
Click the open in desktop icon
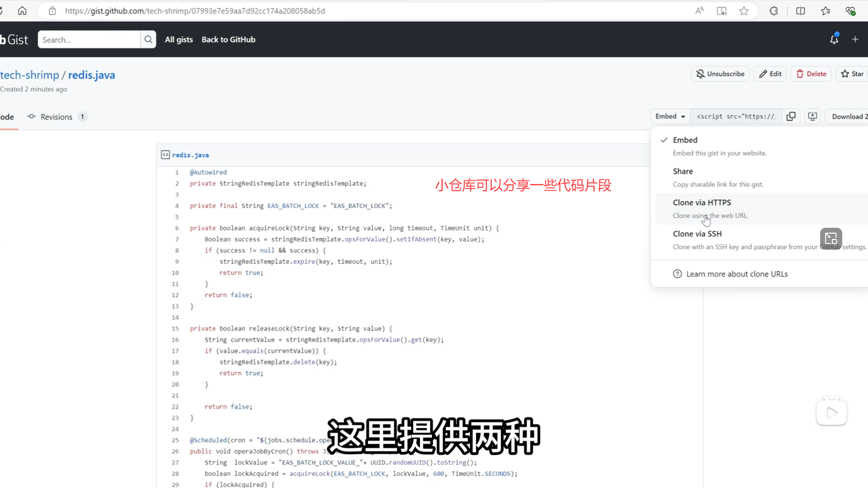pos(812,117)
